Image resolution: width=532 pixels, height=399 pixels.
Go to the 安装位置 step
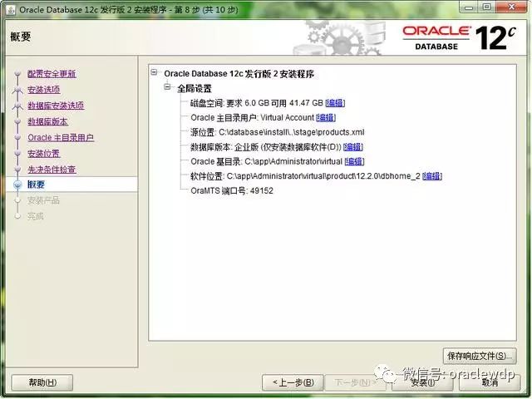44,153
